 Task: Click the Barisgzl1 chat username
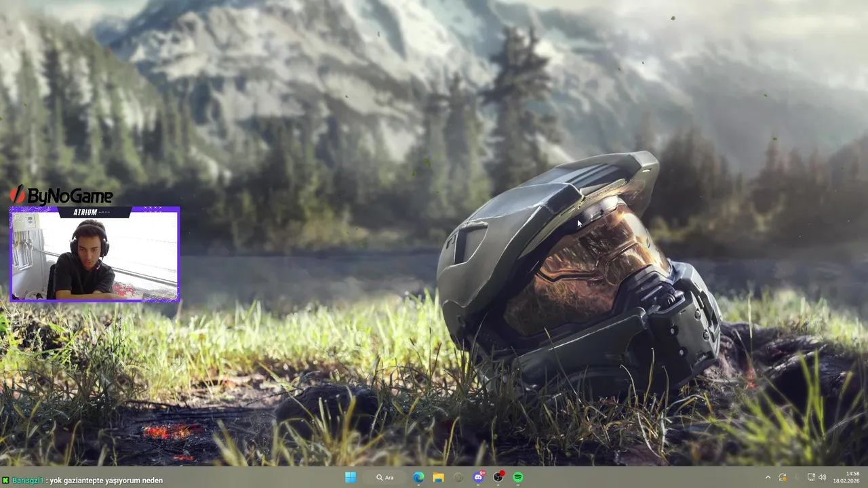pyautogui.click(x=28, y=481)
